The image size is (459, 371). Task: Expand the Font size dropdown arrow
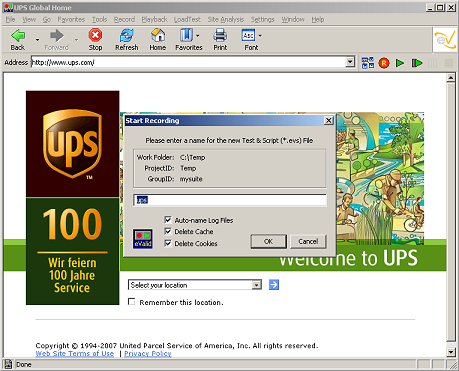click(x=260, y=35)
